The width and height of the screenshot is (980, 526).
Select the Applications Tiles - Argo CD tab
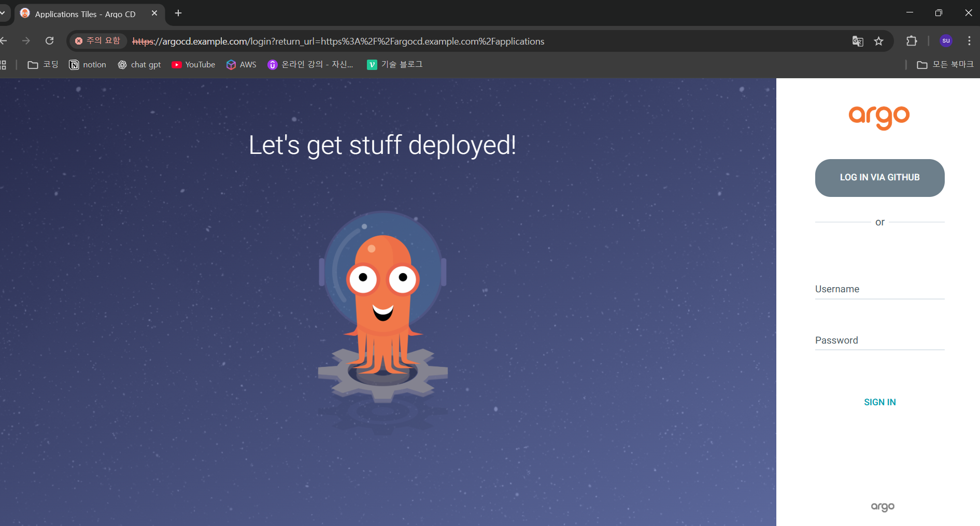[x=86, y=14]
